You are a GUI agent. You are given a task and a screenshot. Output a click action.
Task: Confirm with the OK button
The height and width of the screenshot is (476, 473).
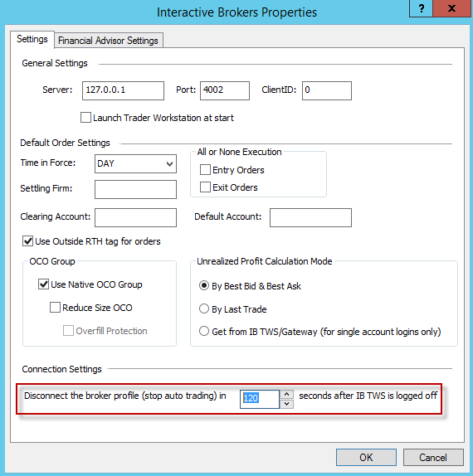(x=366, y=457)
